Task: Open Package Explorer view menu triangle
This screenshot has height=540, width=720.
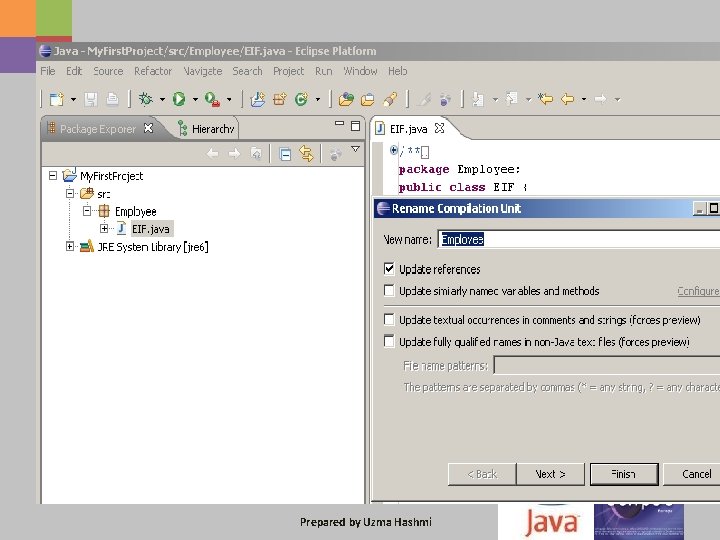Action: click(x=355, y=149)
